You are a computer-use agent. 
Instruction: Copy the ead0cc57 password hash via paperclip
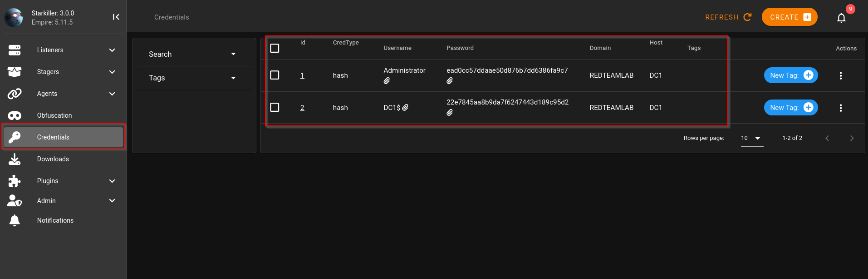450,81
